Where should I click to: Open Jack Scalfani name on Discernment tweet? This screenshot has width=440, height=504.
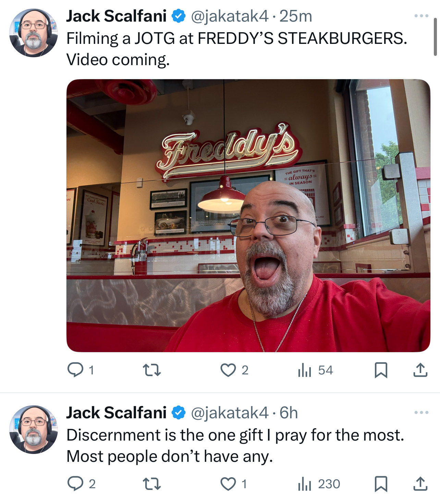tap(117, 412)
